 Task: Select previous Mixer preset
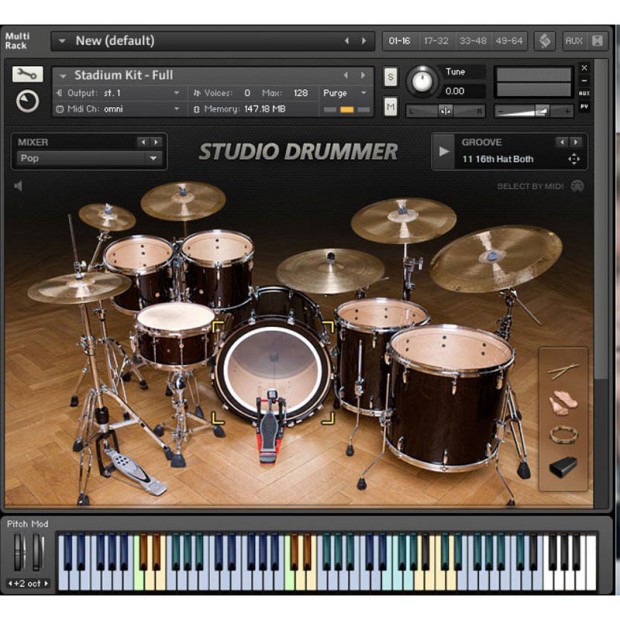143,142
